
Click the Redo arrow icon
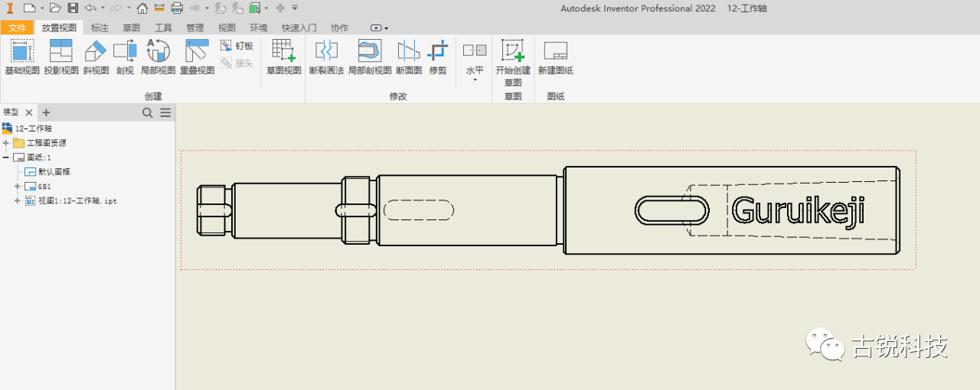116,8
